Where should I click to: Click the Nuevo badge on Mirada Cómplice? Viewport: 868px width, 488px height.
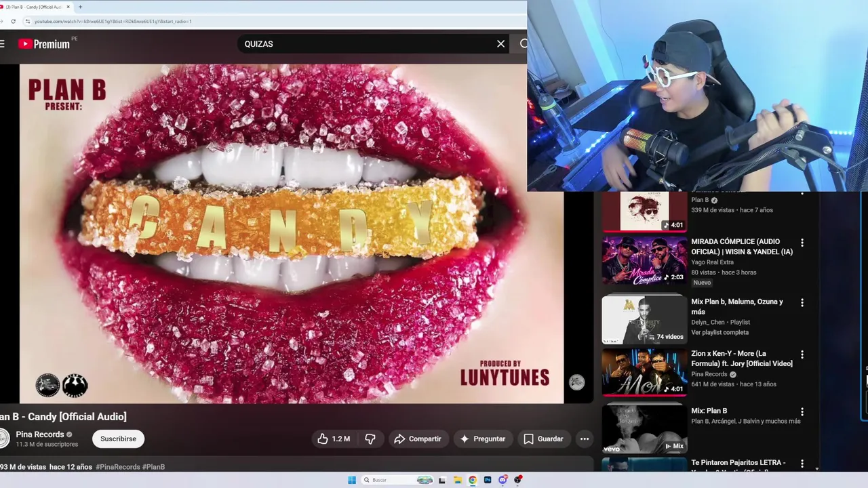702,283
